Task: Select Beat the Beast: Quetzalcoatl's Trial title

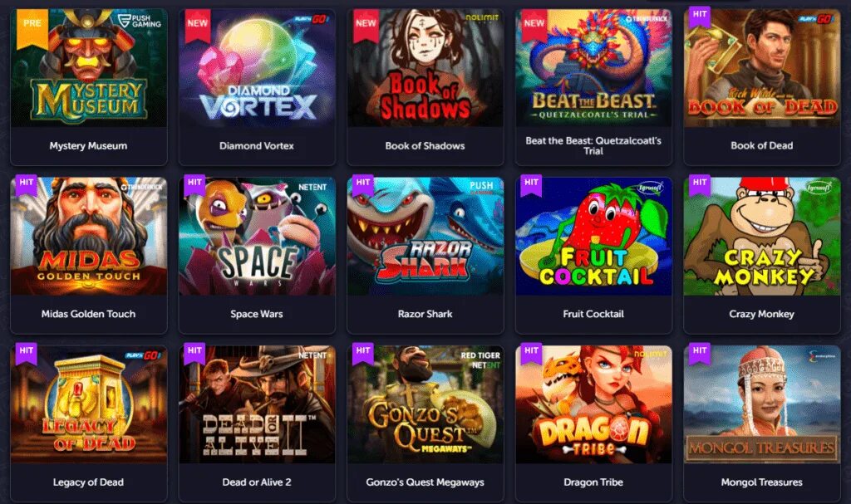Action: [x=593, y=145]
